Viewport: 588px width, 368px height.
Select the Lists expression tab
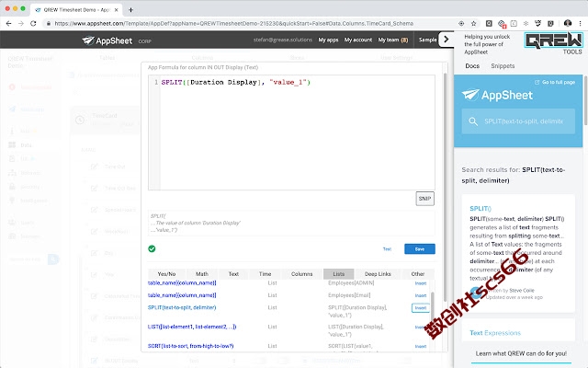(339, 274)
